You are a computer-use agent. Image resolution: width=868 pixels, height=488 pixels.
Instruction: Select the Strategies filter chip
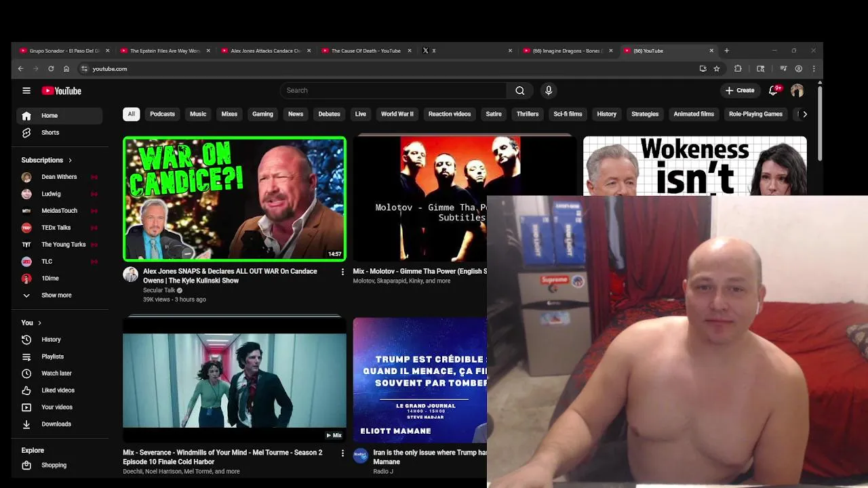click(x=645, y=114)
